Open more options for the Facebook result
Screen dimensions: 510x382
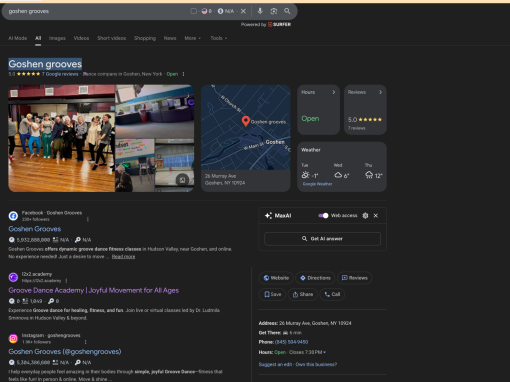[88, 219]
